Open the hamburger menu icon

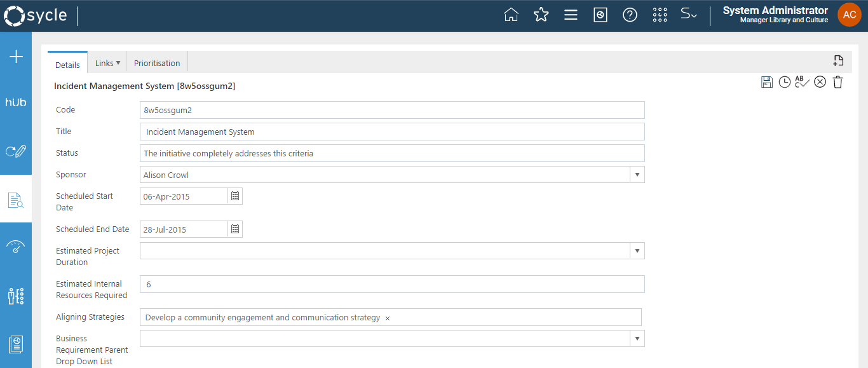(571, 15)
